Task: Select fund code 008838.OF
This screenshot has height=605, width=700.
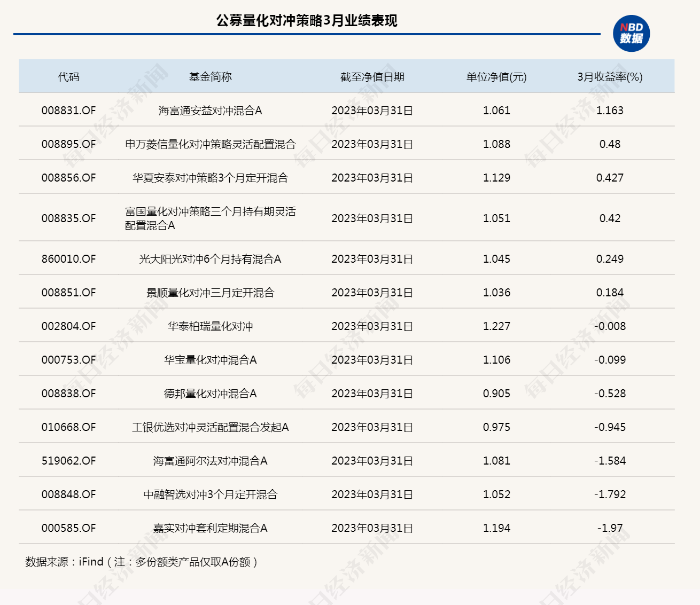Action: 69,394
